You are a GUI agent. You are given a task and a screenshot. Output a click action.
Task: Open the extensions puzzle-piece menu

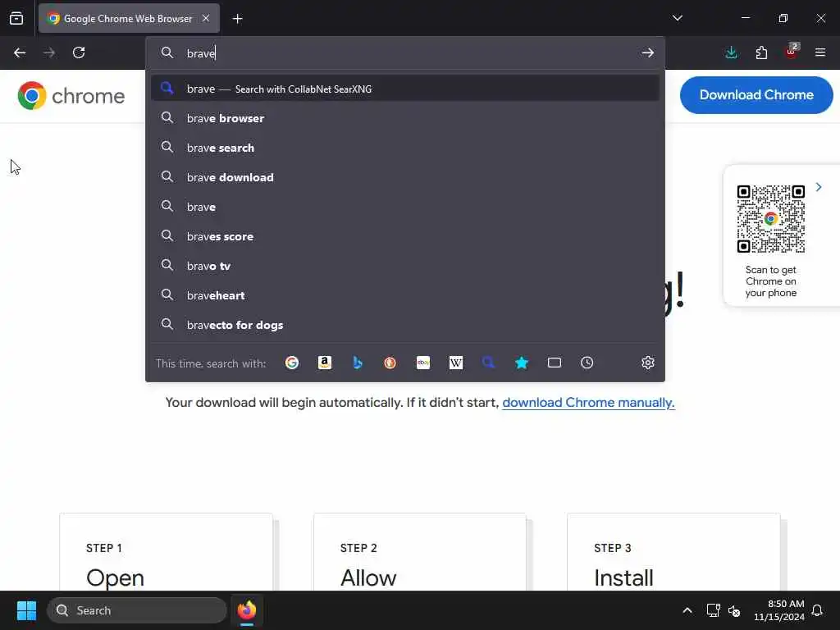coord(761,52)
